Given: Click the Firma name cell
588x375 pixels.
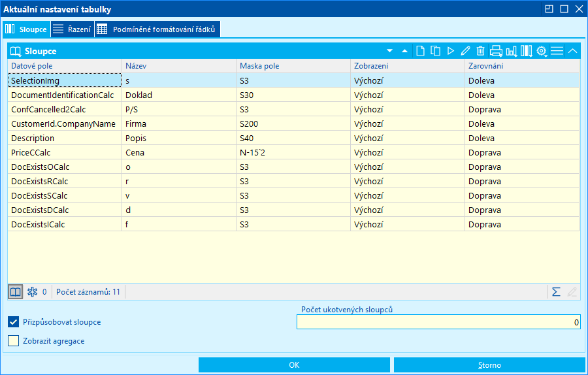Looking at the screenshot, I should (x=179, y=123).
